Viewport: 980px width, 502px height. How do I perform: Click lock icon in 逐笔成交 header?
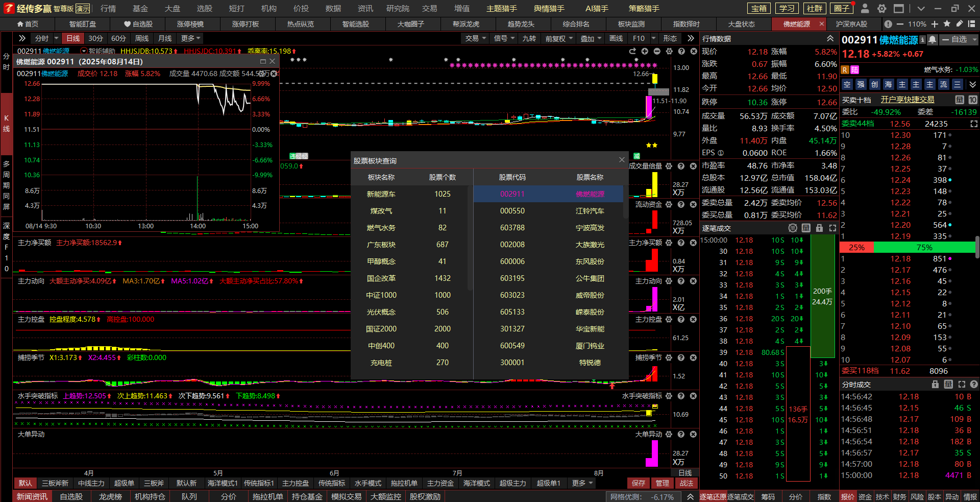tap(819, 228)
